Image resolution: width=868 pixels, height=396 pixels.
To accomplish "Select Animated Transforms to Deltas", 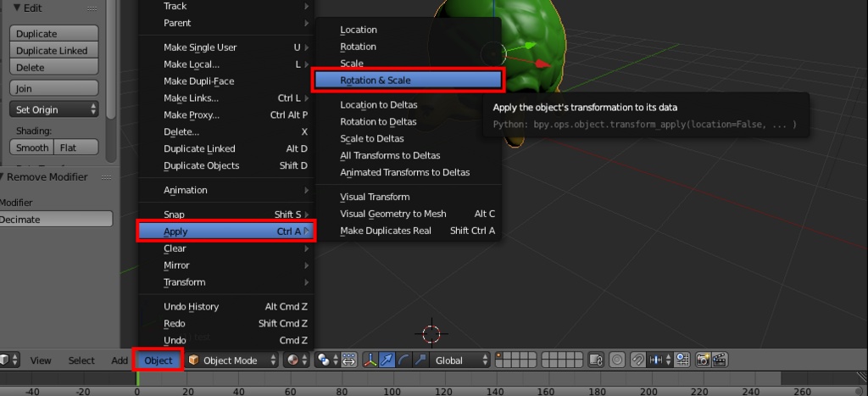I will 408,172.
